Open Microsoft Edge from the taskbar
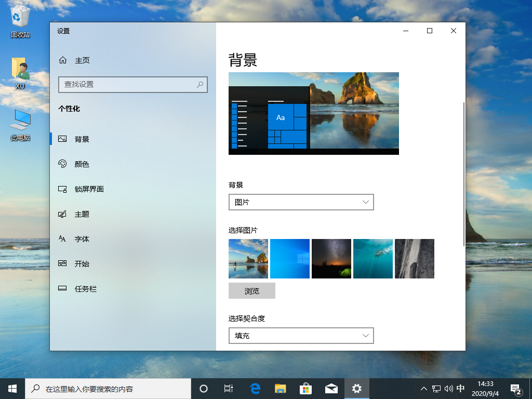The image size is (532, 399). (x=254, y=388)
